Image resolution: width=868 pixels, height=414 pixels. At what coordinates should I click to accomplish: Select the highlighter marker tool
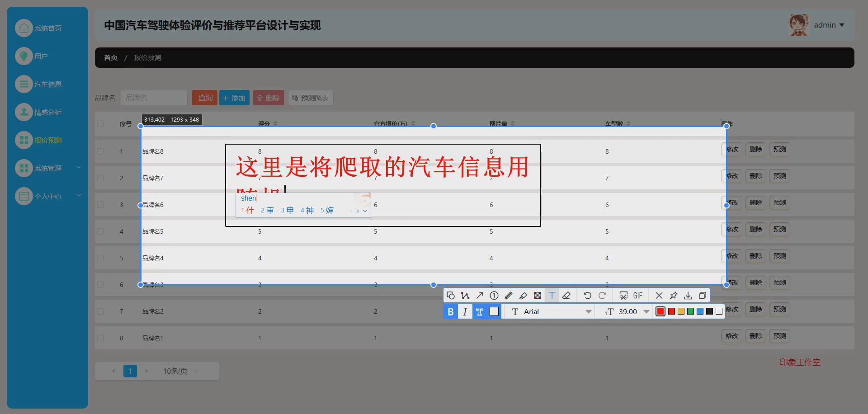coord(523,295)
